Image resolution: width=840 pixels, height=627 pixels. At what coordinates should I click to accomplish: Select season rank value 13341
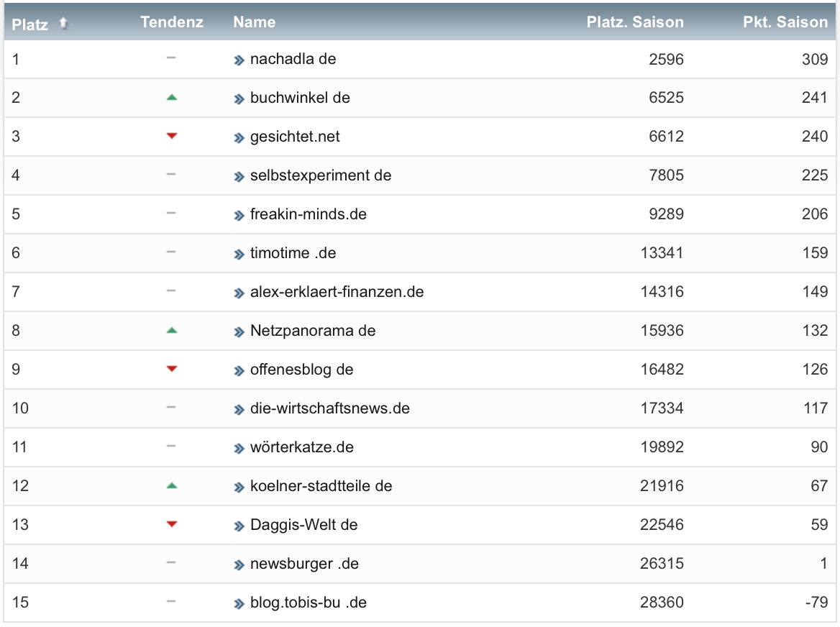(662, 252)
